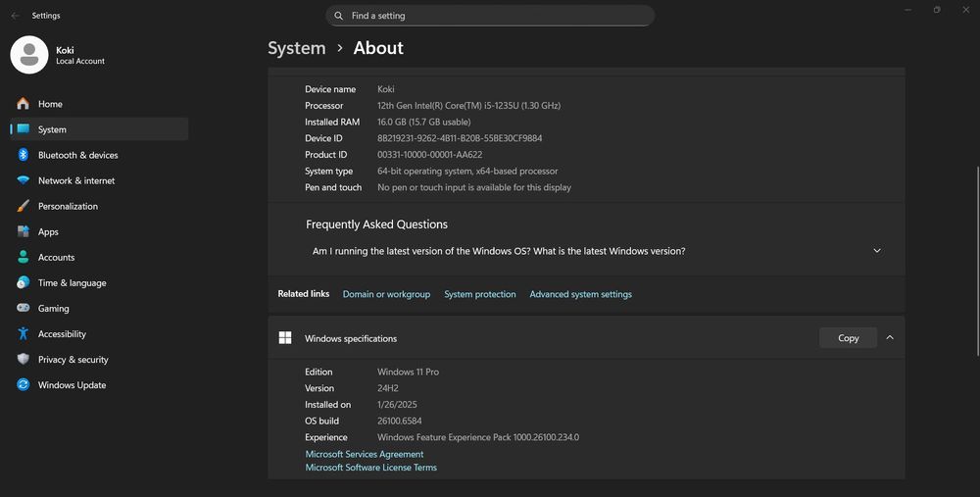Collapse the Windows specifications section
Screen dimensions: 980x497
click(890, 338)
